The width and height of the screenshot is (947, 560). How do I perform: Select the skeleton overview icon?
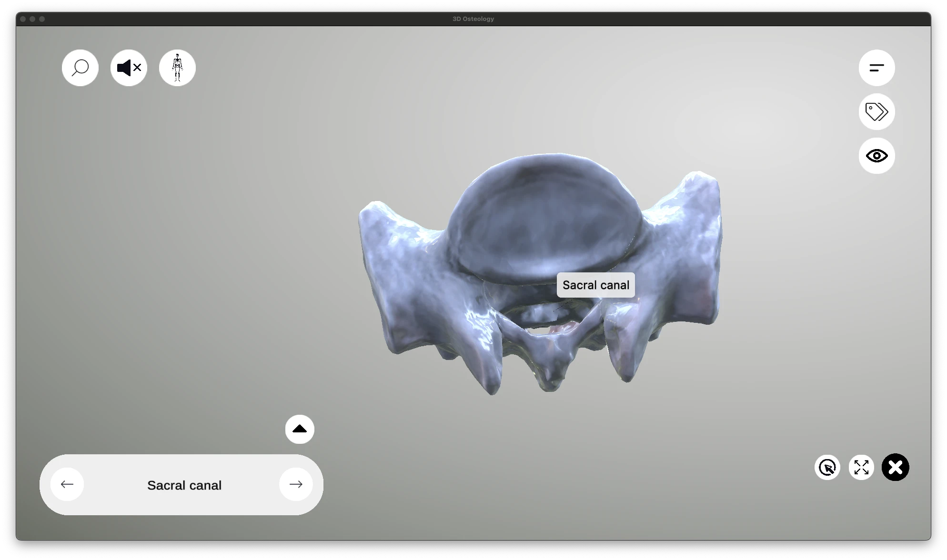(x=177, y=67)
